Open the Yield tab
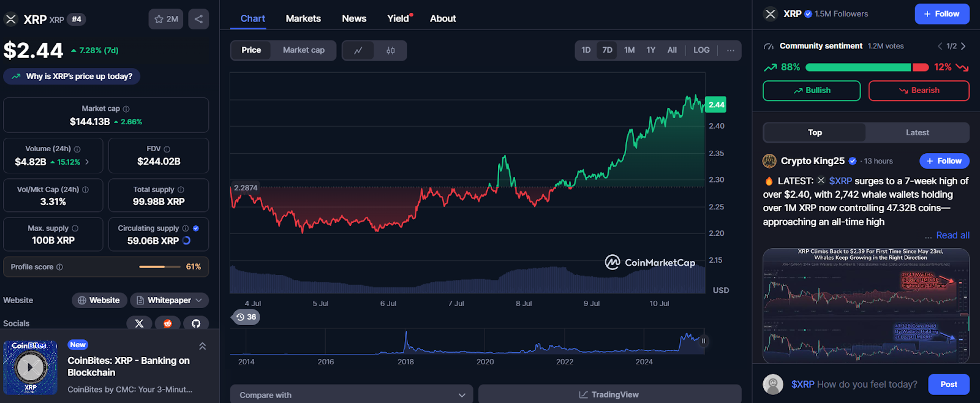 (x=398, y=18)
